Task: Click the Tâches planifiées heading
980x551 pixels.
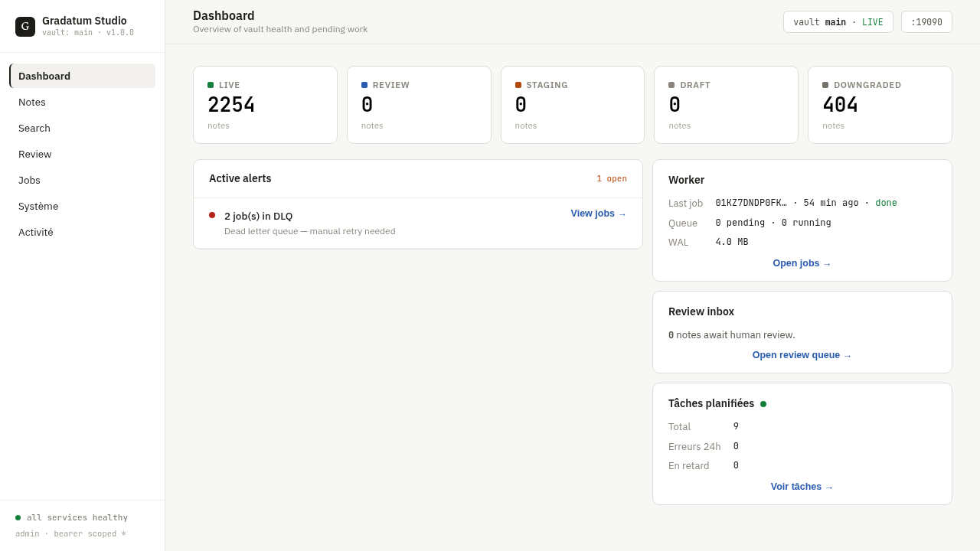Action: coord(711,403)
